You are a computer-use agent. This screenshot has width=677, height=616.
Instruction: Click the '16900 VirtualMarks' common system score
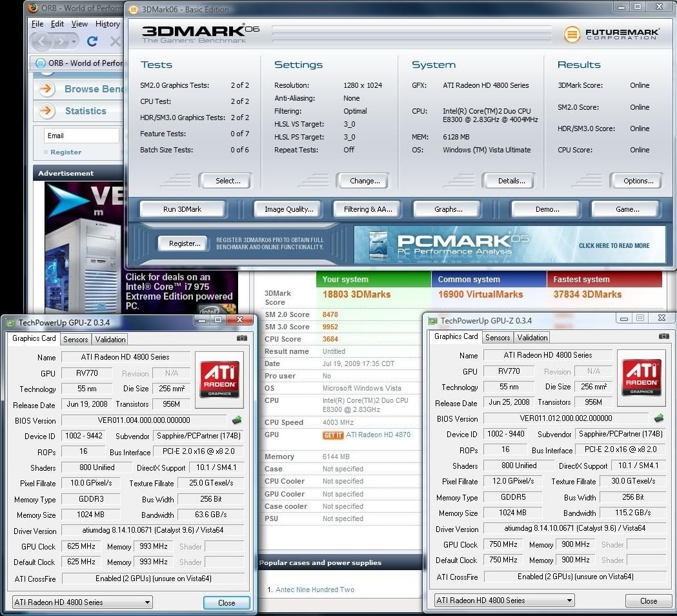(481, 294)
